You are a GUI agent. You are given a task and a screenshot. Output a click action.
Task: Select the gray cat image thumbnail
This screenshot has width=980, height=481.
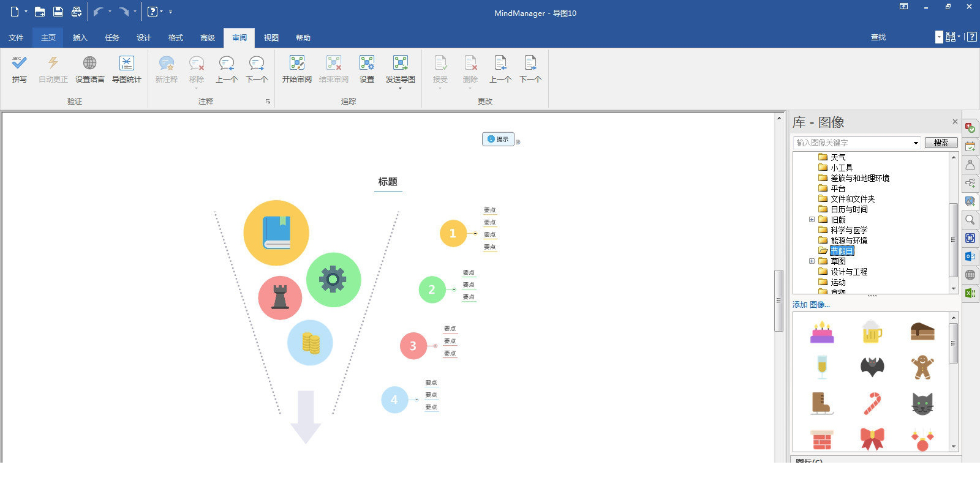[922, 404]
